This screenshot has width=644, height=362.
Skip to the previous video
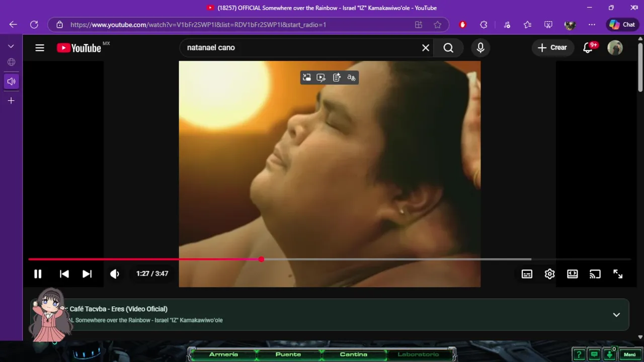coord(64,274)
